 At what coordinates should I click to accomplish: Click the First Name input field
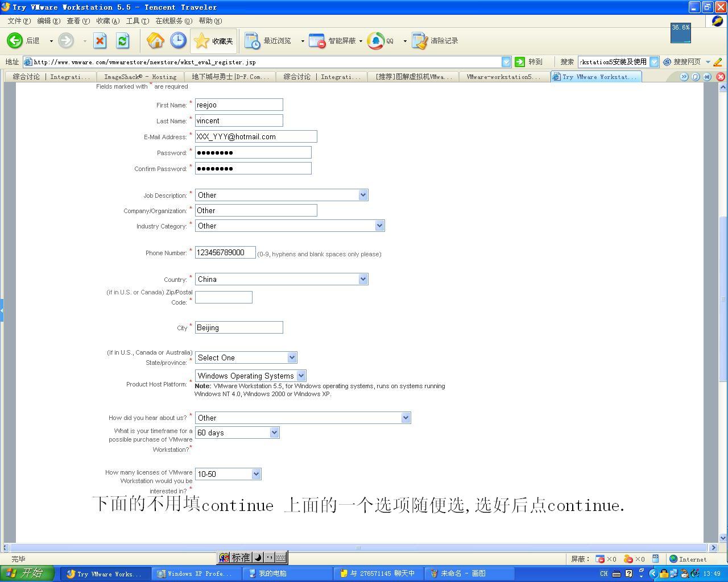(239, 105)
